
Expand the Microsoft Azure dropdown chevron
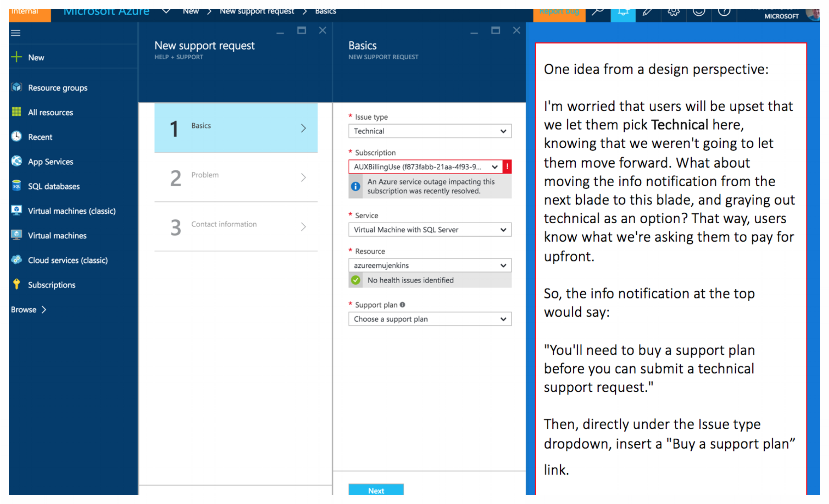click(166, 11)
